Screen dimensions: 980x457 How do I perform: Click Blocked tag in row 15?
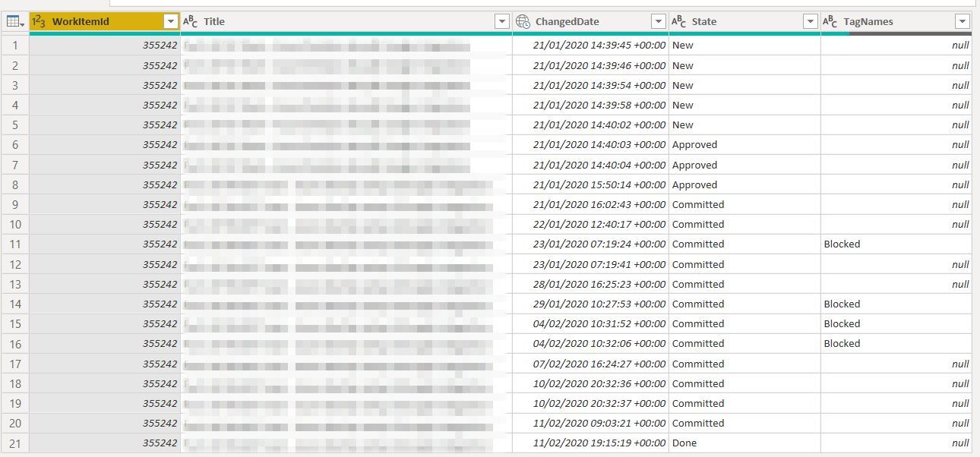[x=896, y=323]
